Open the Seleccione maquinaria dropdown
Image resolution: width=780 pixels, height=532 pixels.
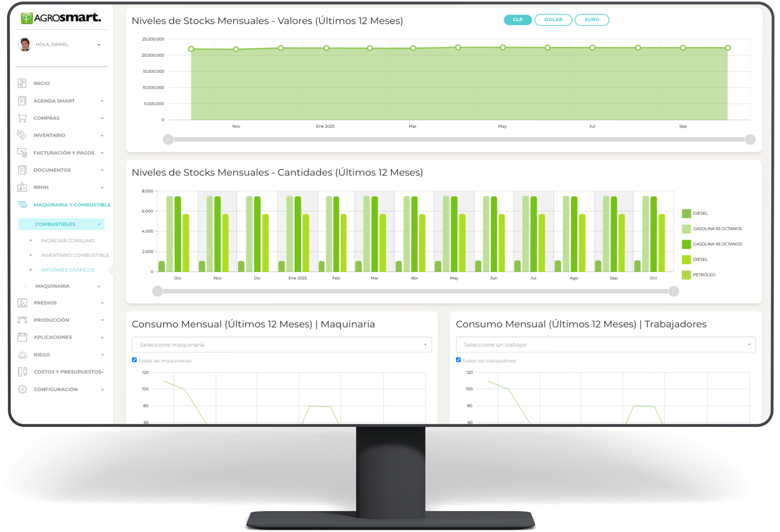(x=282, y=345)
